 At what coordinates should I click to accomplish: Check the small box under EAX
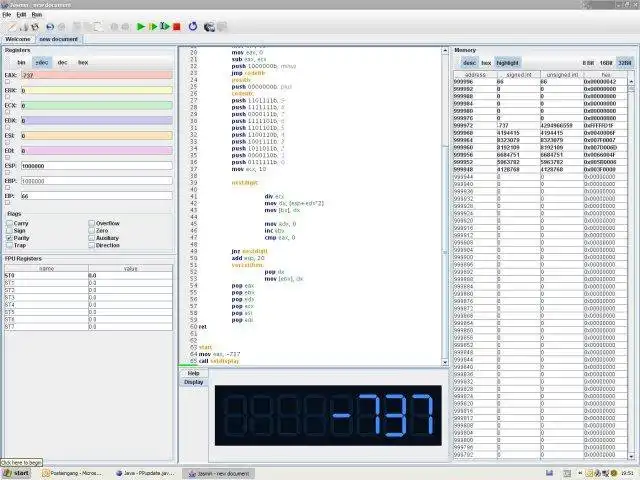click(7, 82)
